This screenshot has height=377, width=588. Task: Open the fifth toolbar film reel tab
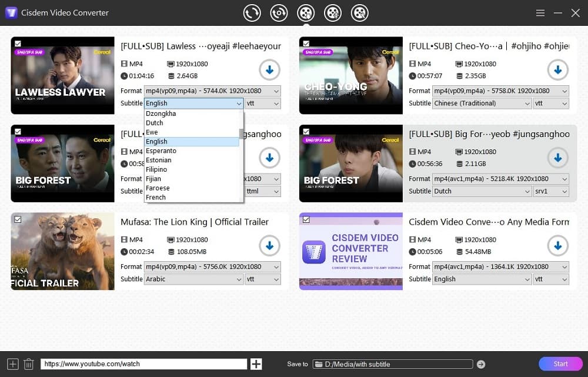click(360, 13)
